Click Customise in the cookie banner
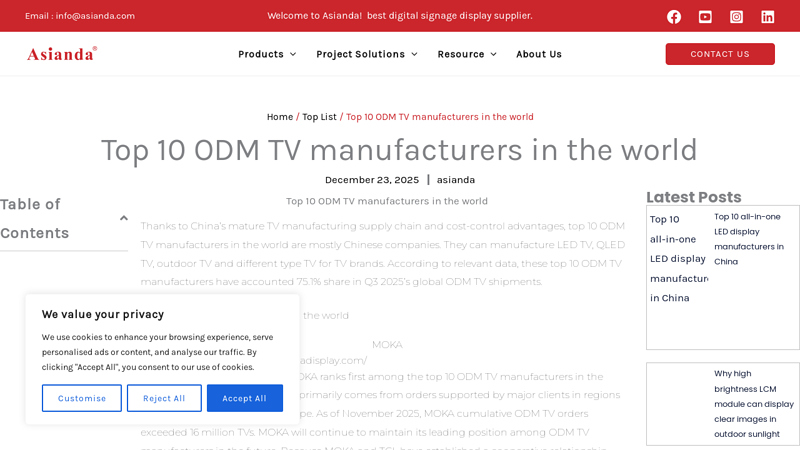Viewport: 800px width, 450px height. point(82,398)
